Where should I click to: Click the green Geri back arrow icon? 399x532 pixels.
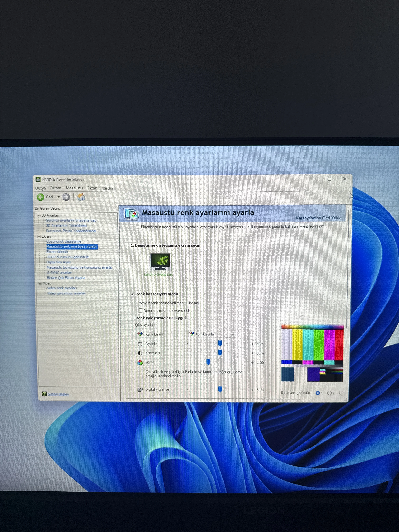point(40,197)
